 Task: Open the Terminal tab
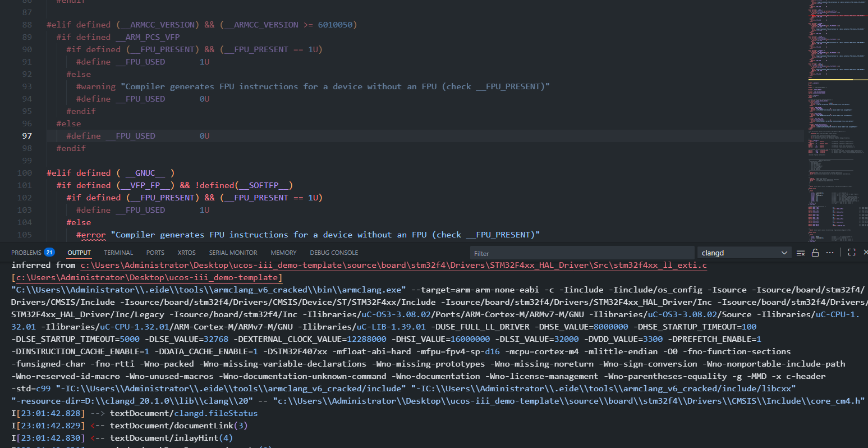coord(118,253)
